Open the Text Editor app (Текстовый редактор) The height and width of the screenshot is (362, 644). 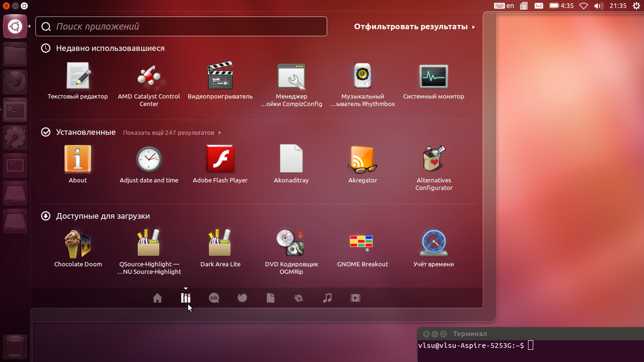78,81
